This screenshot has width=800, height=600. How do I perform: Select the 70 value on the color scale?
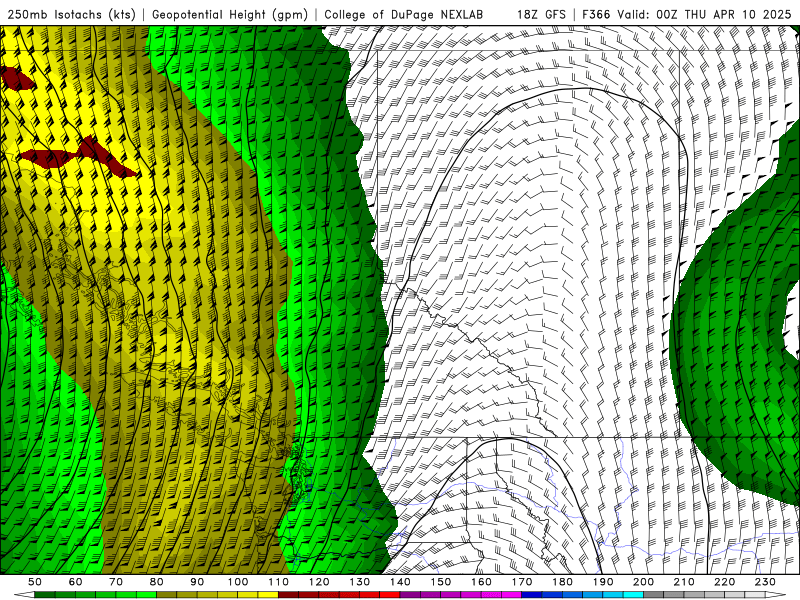[x=116, y=582]
